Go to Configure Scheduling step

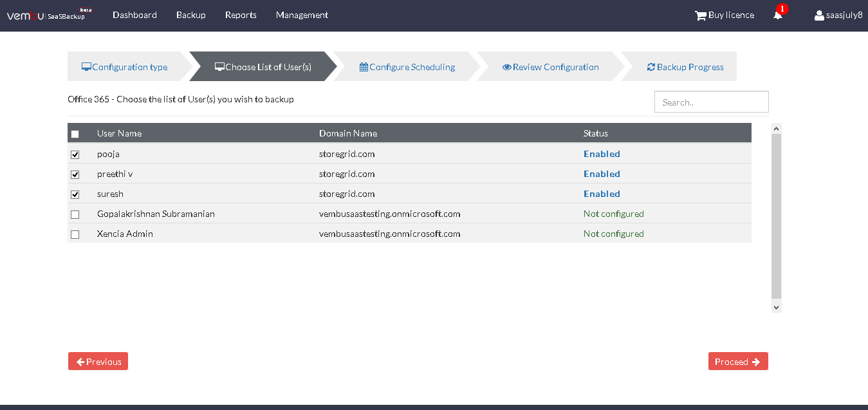(x=407, y=67)
